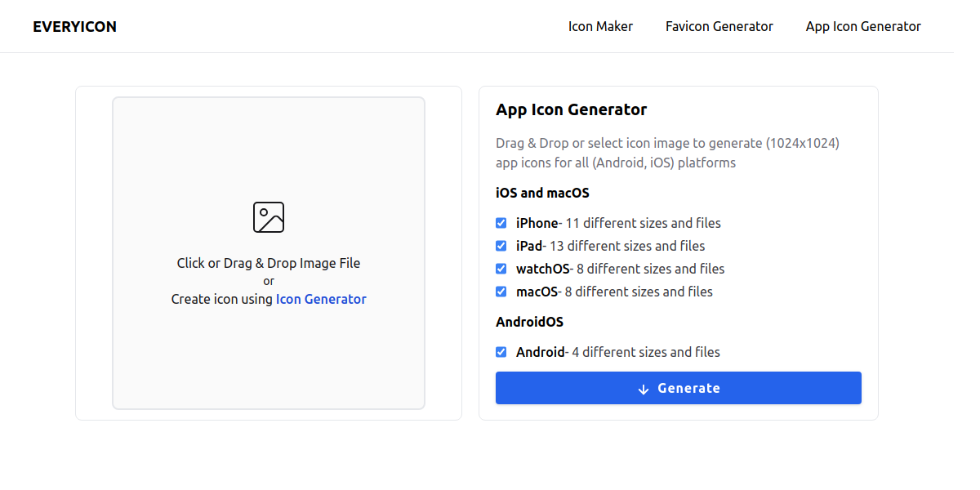Open the Icon Generator link
980x490 pixels.
321,299
